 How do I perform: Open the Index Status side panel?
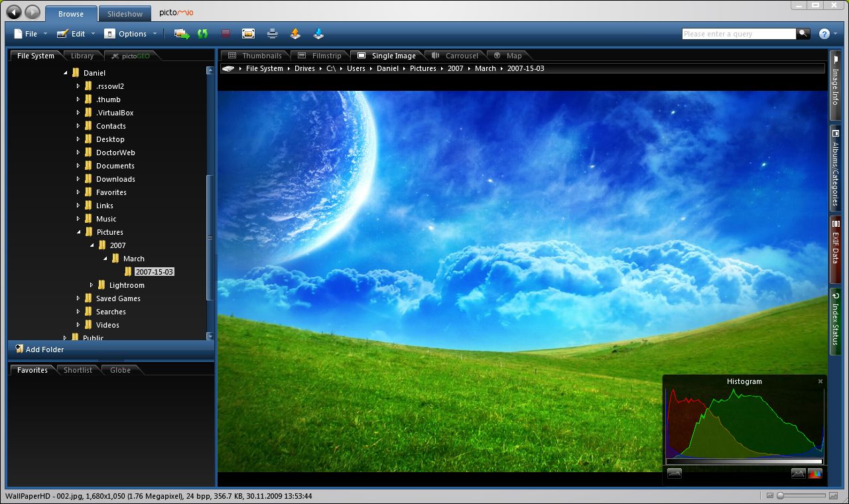(835, 321)
